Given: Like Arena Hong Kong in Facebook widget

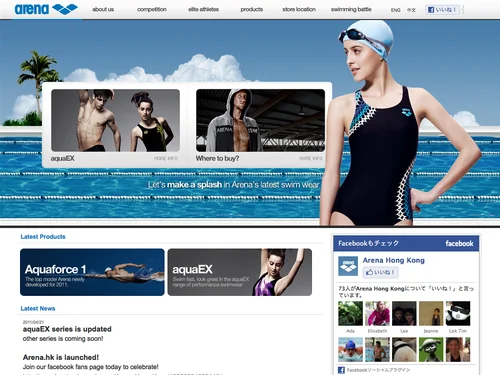Looking at the screenshot, I should 380,272.
